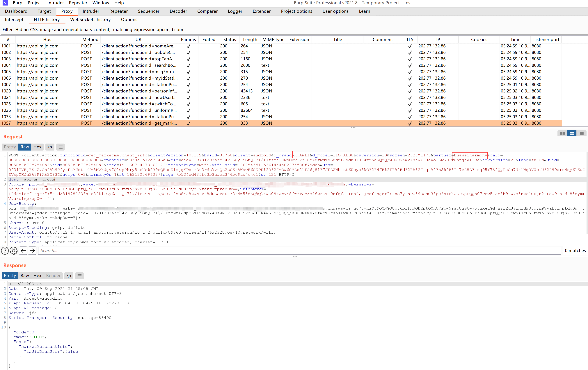
Task: Toggle \n non-printable characters in Request
Action: tap(50, 147)
